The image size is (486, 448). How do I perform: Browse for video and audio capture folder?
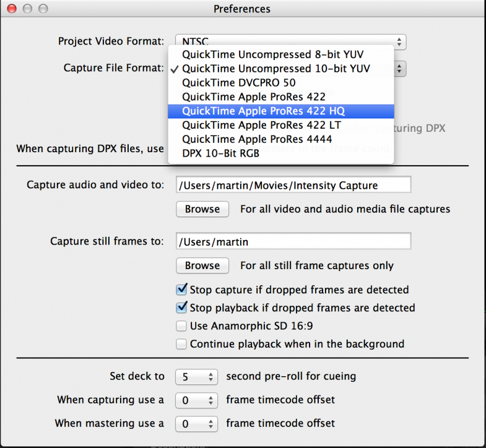(x=202, y=209)
